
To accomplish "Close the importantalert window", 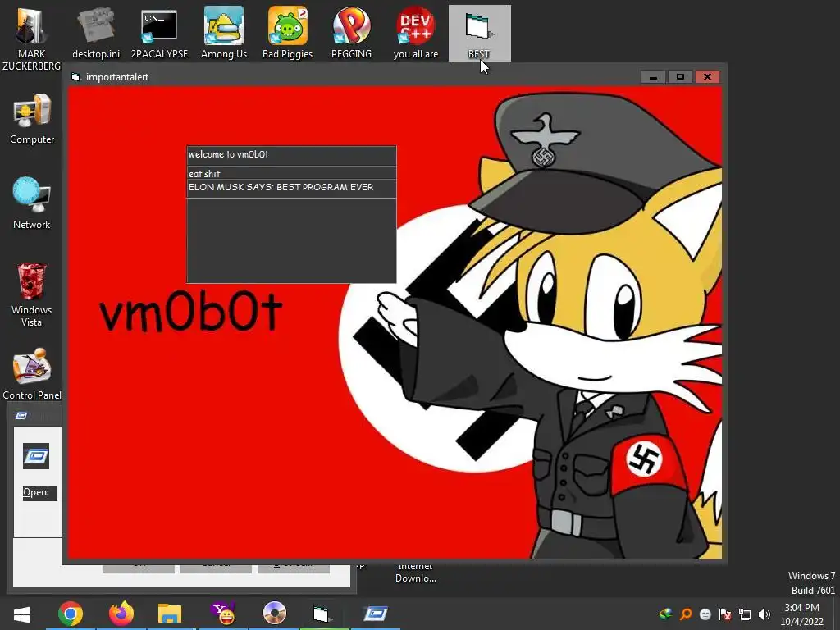I will tap(707, 77).
